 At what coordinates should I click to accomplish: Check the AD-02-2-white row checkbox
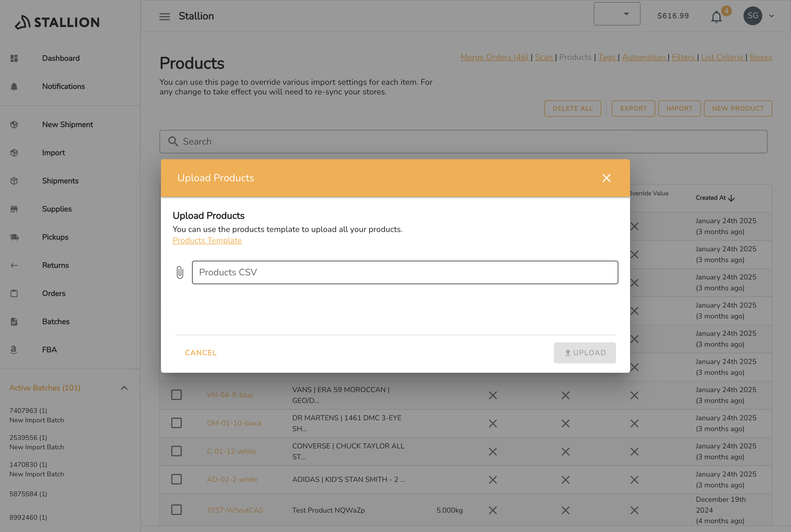176,479
